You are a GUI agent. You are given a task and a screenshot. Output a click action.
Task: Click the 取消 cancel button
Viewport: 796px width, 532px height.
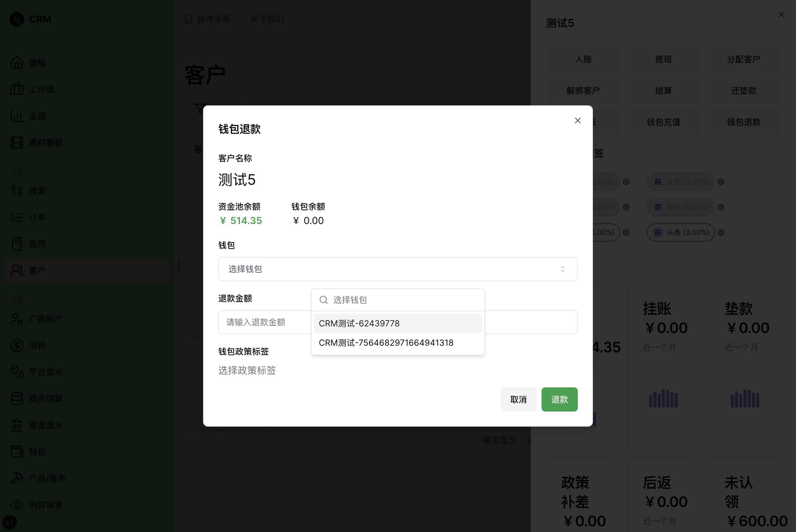tap(518, 399)
